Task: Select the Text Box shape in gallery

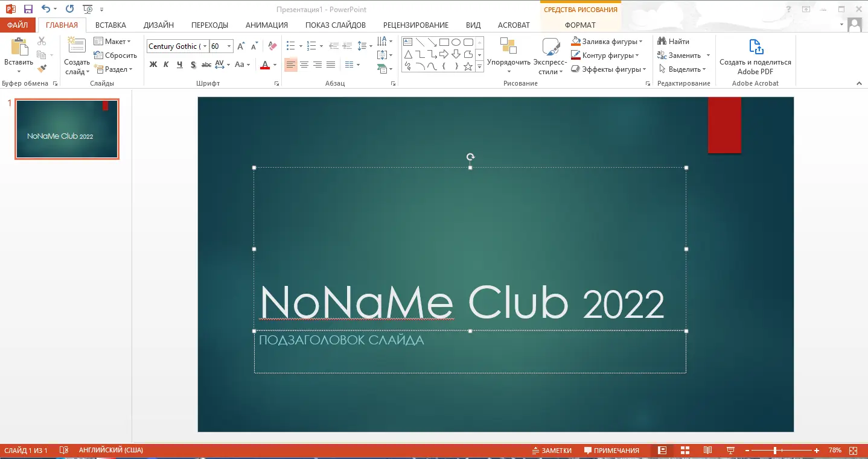Action: tap(407, 42)
